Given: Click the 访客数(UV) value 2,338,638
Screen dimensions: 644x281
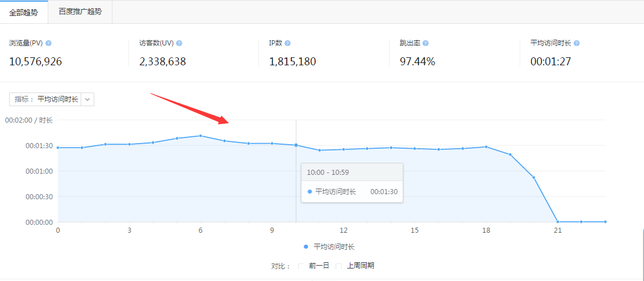Looking at the screenshot, I should coord(162,61).
